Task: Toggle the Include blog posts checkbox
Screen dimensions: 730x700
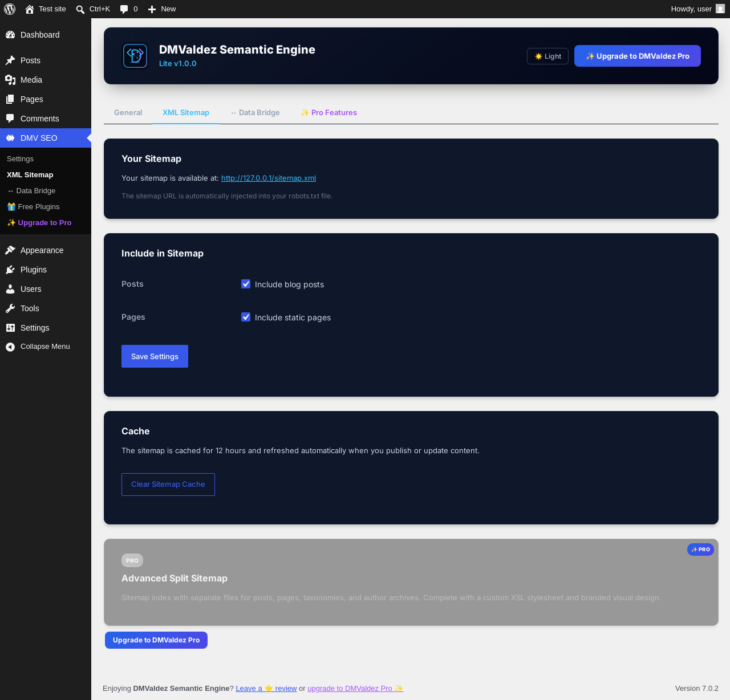Action: click(246, 284)
